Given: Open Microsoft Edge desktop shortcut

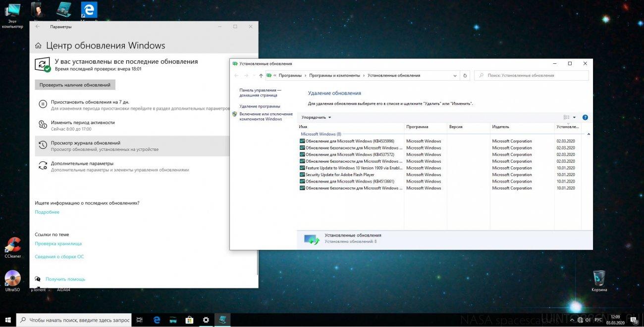Looking at the screenshot, I should [89, 10].
